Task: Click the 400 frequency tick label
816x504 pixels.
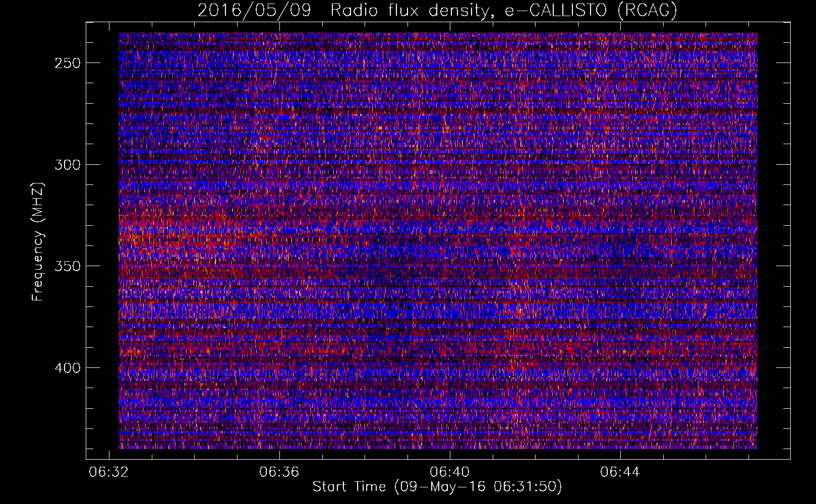Action: (68, 368)
